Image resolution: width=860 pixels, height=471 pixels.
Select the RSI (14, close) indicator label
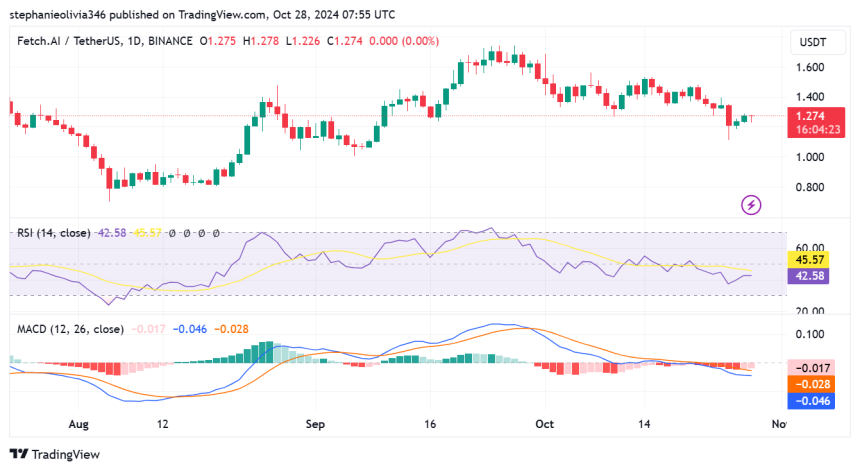(53, 233)
